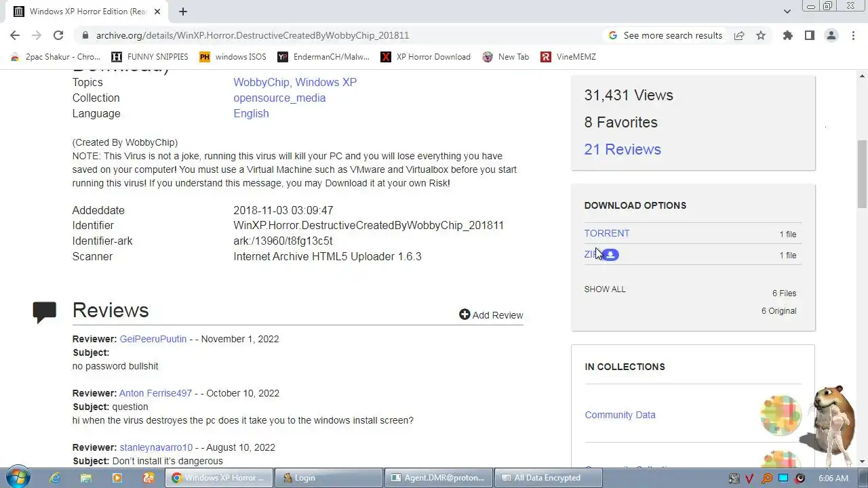The height and width of the screenshot is (488, 868).
Task: Download the TORRENT option
Action: 607,233
